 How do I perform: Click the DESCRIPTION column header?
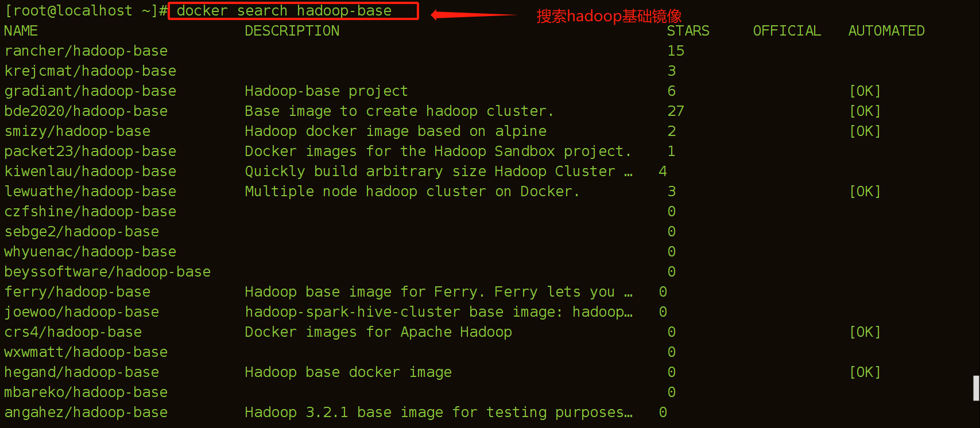pos(292,31)
